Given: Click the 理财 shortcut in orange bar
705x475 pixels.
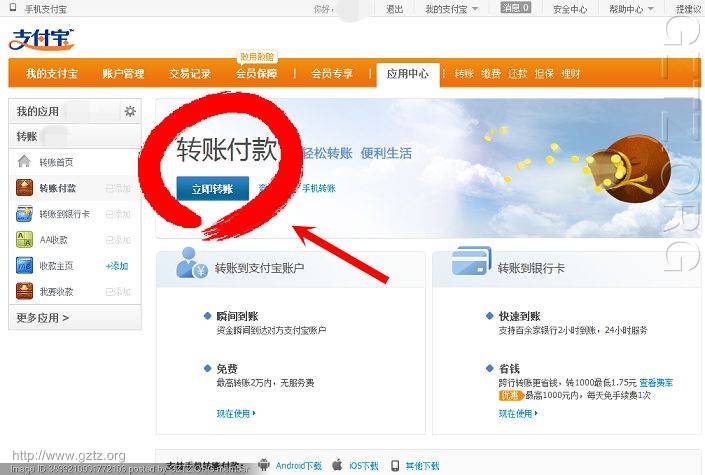Looking at the screenshot, I should click(x=571, y=73).
